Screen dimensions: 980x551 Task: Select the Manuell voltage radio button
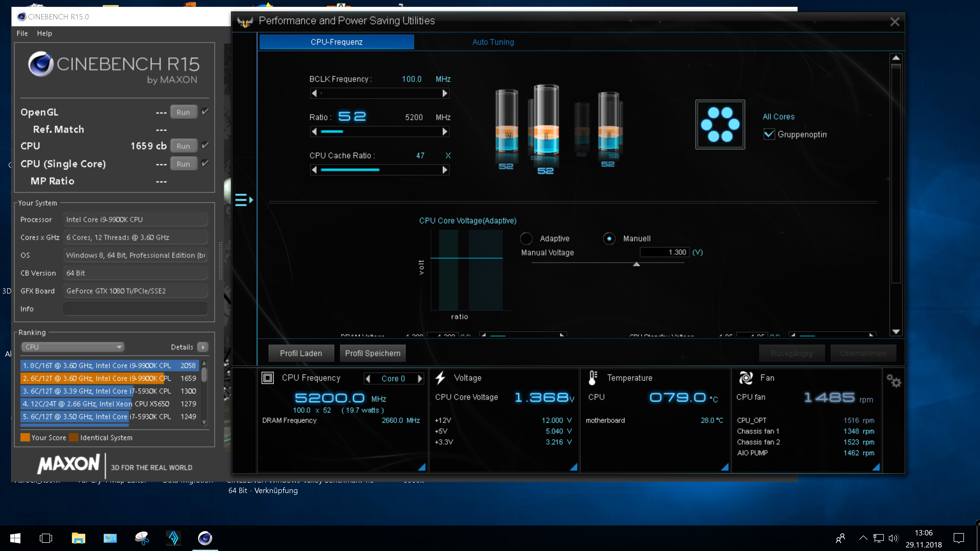coord(609,239)
